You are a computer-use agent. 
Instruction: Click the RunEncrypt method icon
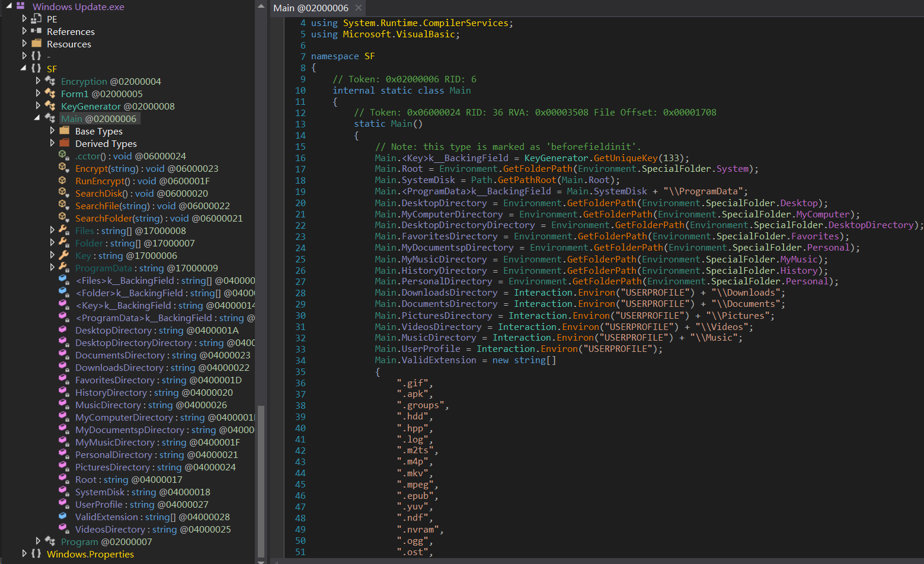point(63,180)
